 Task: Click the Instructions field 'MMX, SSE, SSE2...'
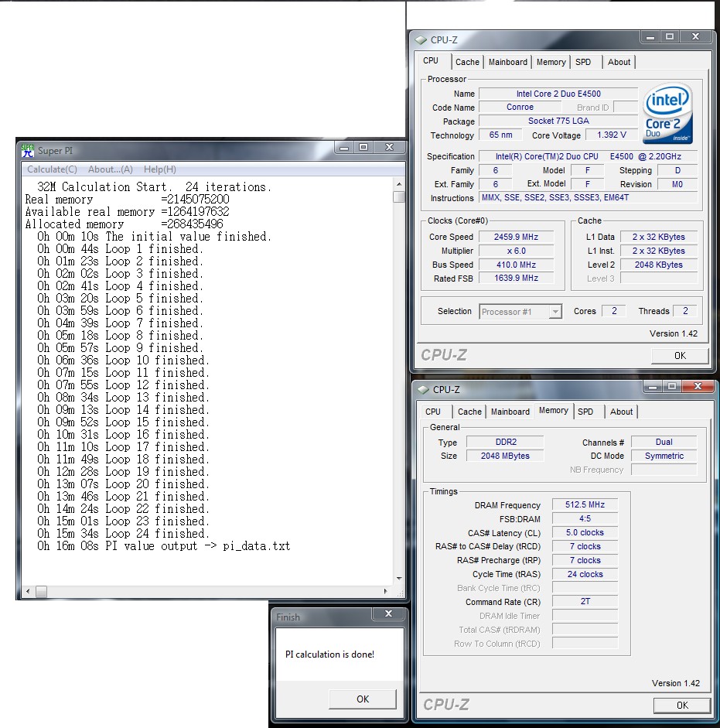click(589, 198)
